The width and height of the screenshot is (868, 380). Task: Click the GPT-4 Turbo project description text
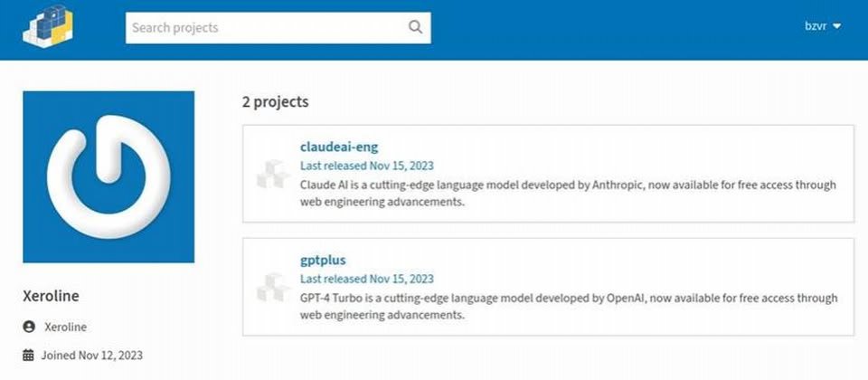pyautogui.click(x=569, y=307)
